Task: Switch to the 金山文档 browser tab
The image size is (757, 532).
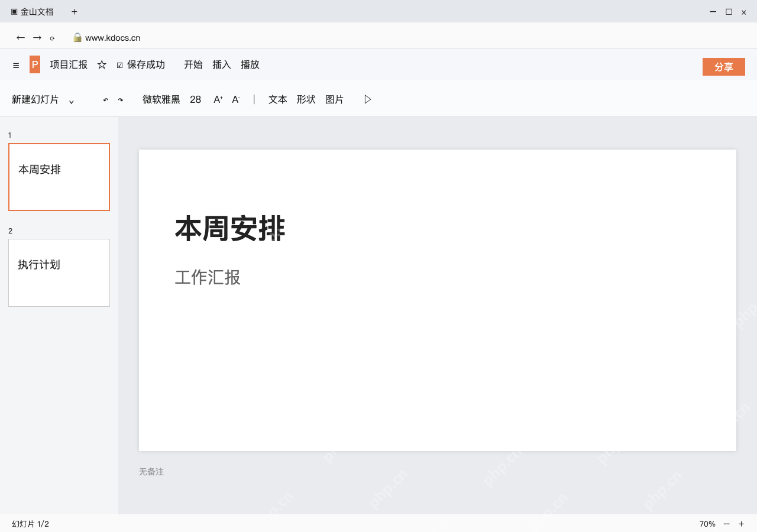Action: tap(33, 12)
